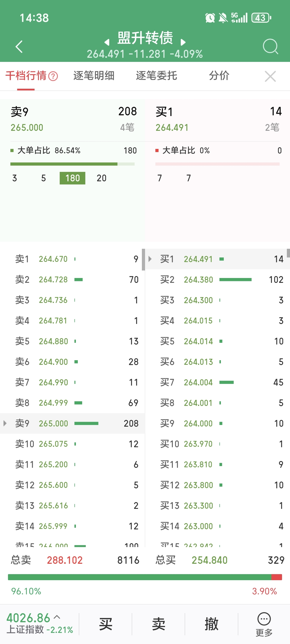This screenshot has height=644, width=290.
Task: Tap the total buy/sell ratio bar
Action: click(x=145, y=577)
